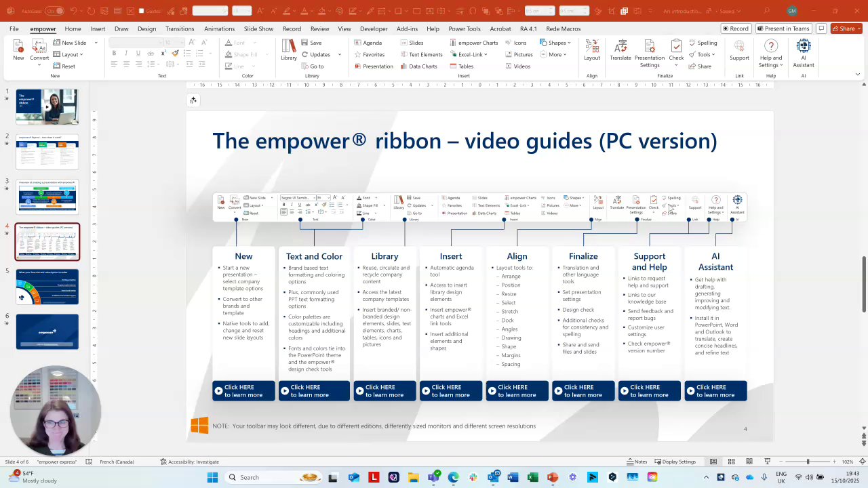Click Text Elements in Insert group
This screenshot has width=868, height=488.
coord(420,54)
